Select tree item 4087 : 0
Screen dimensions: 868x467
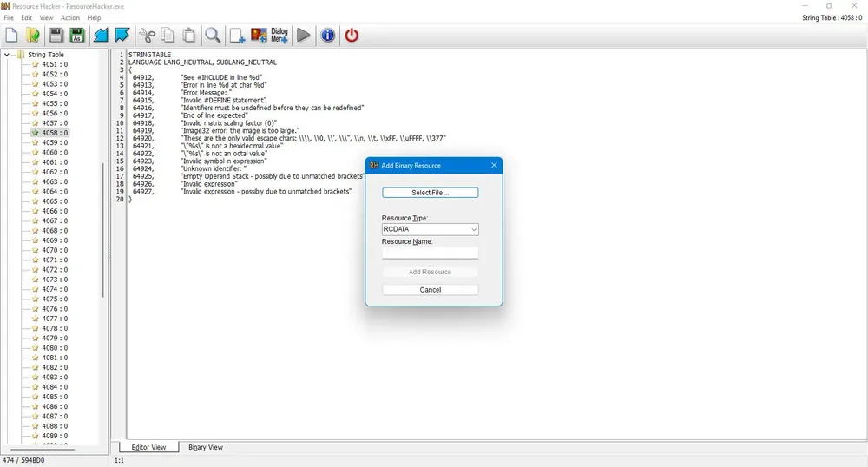pos(55,416)
